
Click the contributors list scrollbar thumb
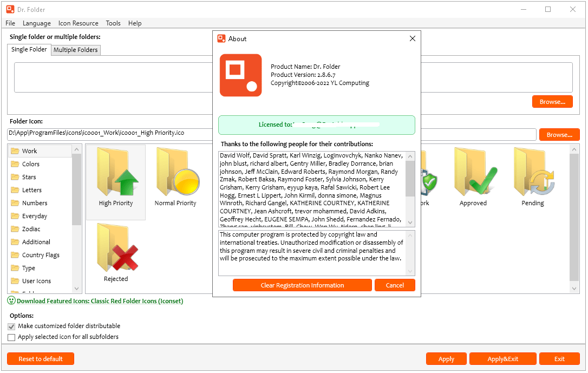click(410, 179)
